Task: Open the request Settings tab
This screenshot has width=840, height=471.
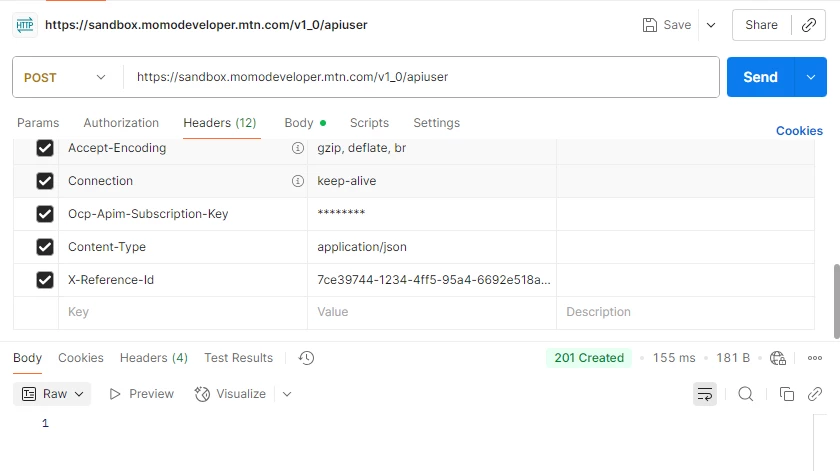Action: coord(437,123)
